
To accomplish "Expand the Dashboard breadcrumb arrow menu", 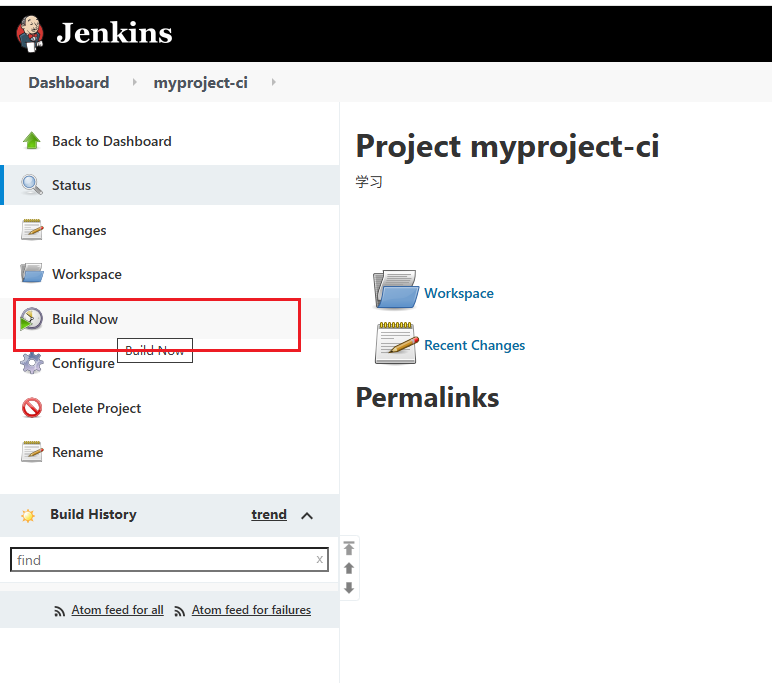I will (134, 82).
